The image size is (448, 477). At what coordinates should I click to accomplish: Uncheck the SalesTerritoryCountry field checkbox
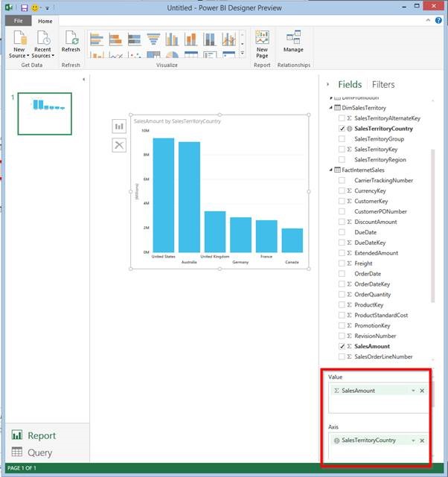click(x=342, y=129)
